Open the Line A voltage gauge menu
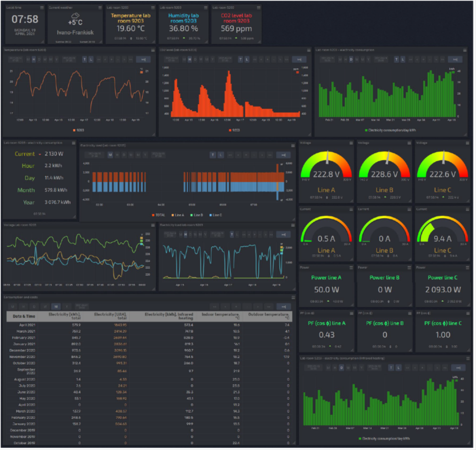The height and width of the screenshot is (450, 476). 351,143
